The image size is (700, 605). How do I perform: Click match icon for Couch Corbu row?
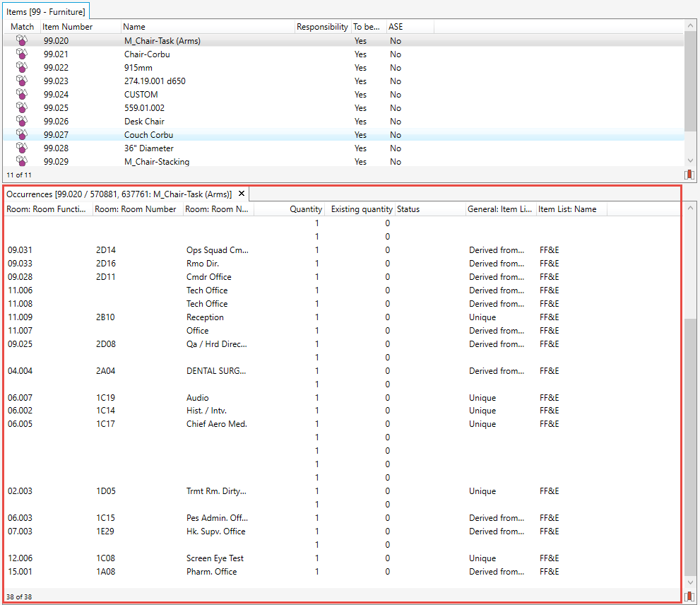[22, 135]
